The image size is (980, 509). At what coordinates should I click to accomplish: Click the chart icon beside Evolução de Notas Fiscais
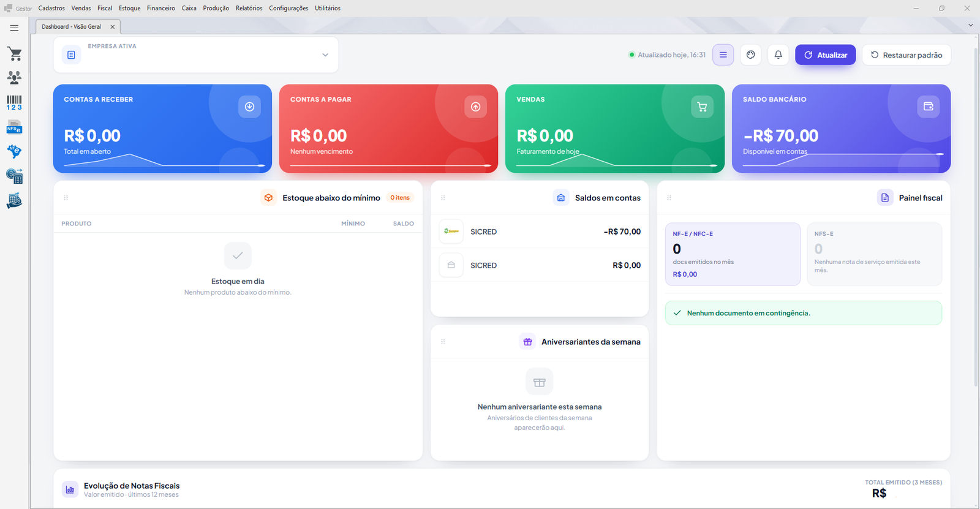click(x=70, y=489)
